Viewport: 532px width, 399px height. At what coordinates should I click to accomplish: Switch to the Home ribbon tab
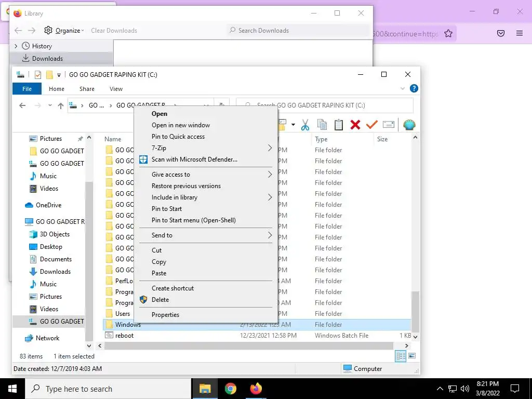pos(56,89)
